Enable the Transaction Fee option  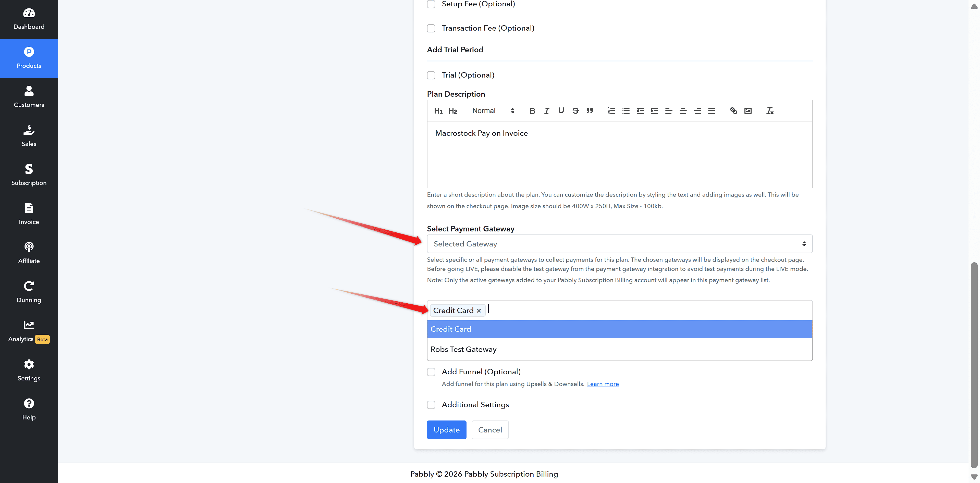pyautogui.click(x=431, y=28)
